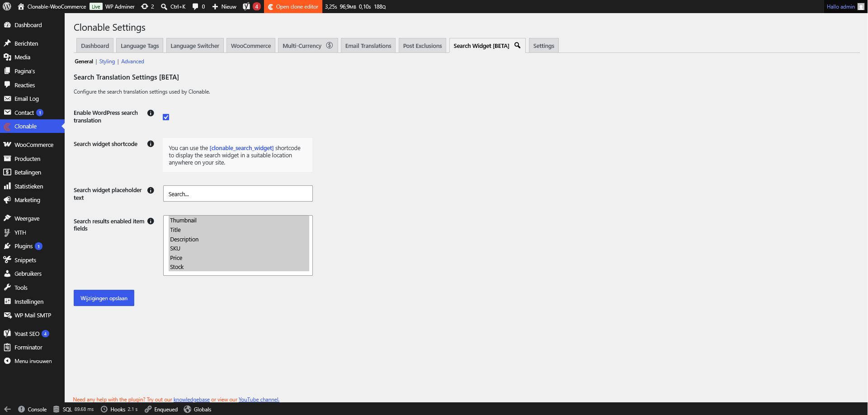Open the Post Exclusions tab

click(x=423, y=46)
